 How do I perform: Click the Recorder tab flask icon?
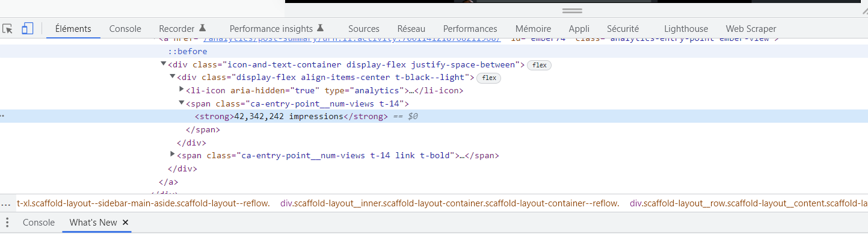point(203,28)
